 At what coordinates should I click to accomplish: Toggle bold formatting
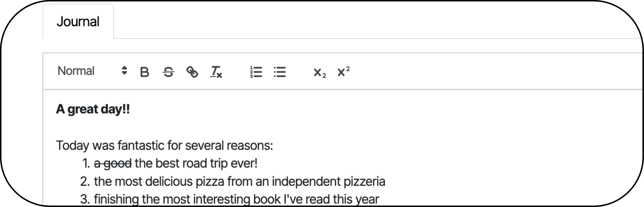(144, 72)
